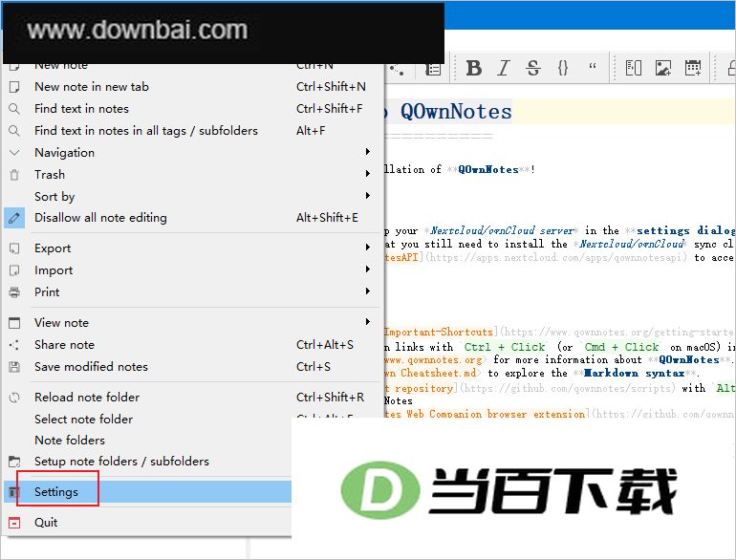Click the QOwnNotes heading text in editor

[x=456, y=112]
